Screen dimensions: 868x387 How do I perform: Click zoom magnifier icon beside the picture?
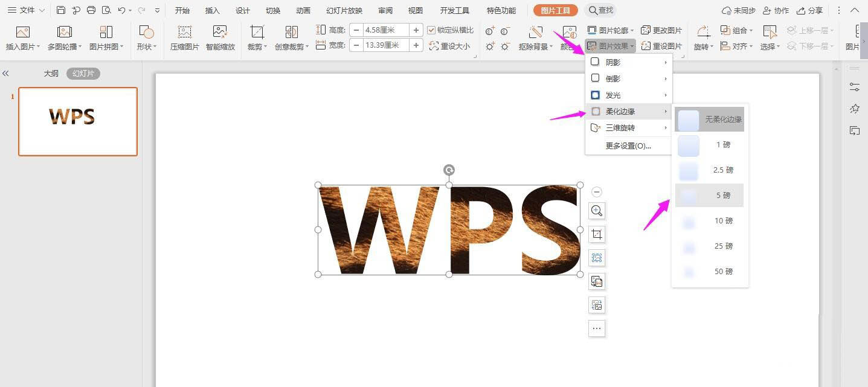(x=597, y=211)
